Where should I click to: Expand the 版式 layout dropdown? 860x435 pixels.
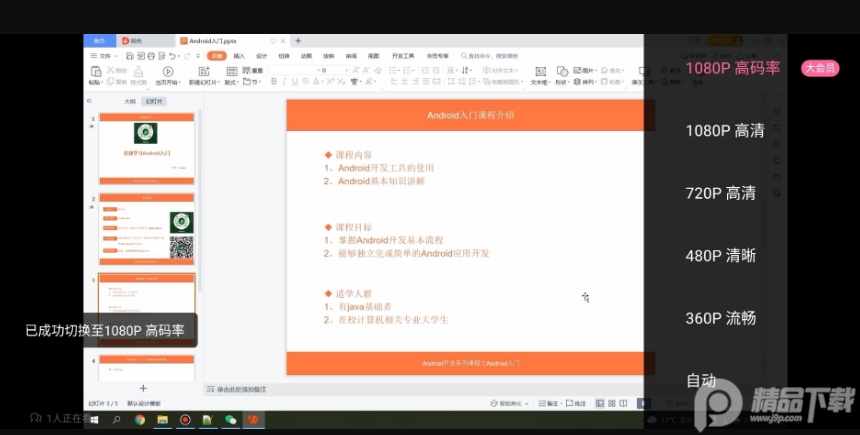pyautogui.click(x=230, y=82)
